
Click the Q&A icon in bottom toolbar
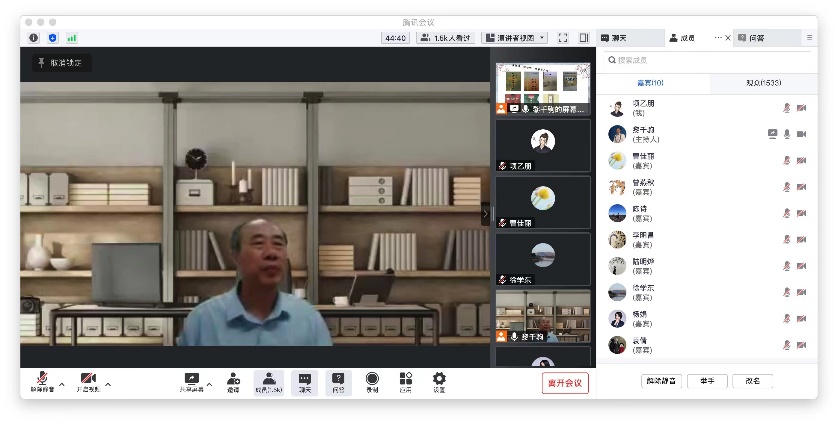coord(338,379)
